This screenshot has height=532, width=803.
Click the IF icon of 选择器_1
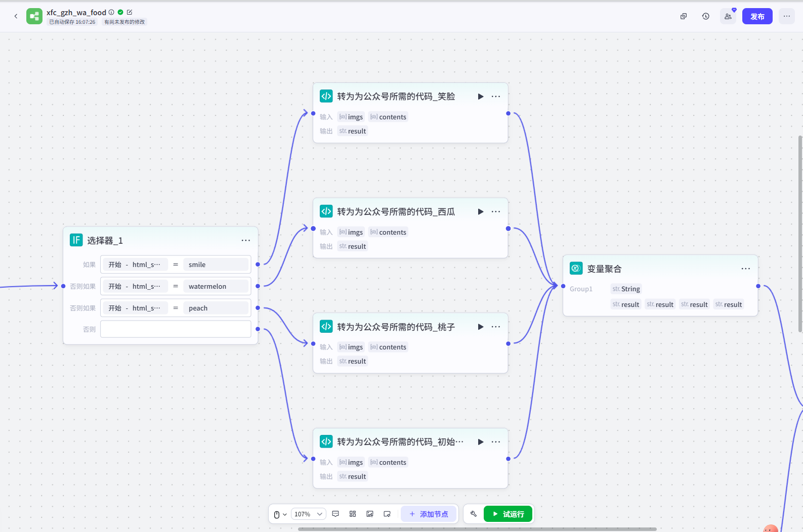click(x=76, y=240)
